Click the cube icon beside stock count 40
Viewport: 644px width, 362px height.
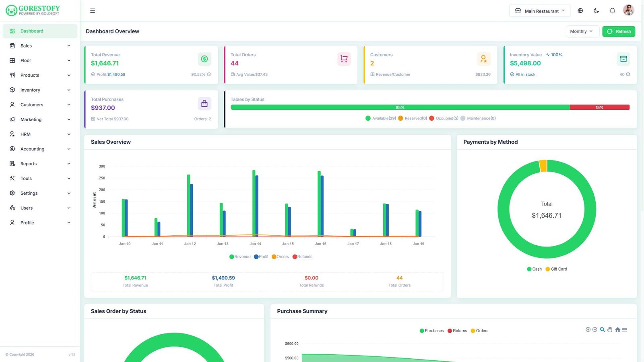(628, 74)
